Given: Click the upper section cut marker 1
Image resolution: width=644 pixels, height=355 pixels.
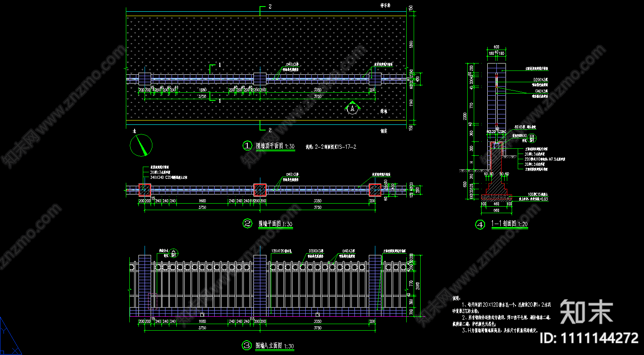Looking at the screenshot, I should pyautogui.click(x=219, y=65).
